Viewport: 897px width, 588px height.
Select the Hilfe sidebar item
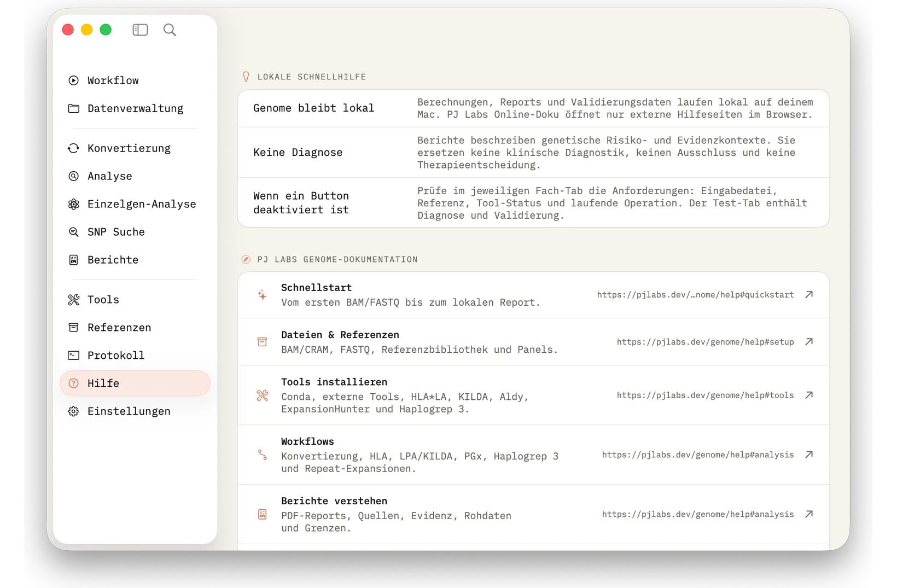coord(135,383)
